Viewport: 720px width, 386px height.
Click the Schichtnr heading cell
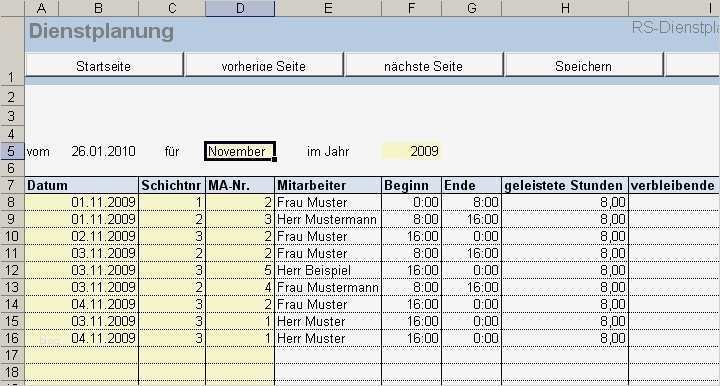point(172,185)
